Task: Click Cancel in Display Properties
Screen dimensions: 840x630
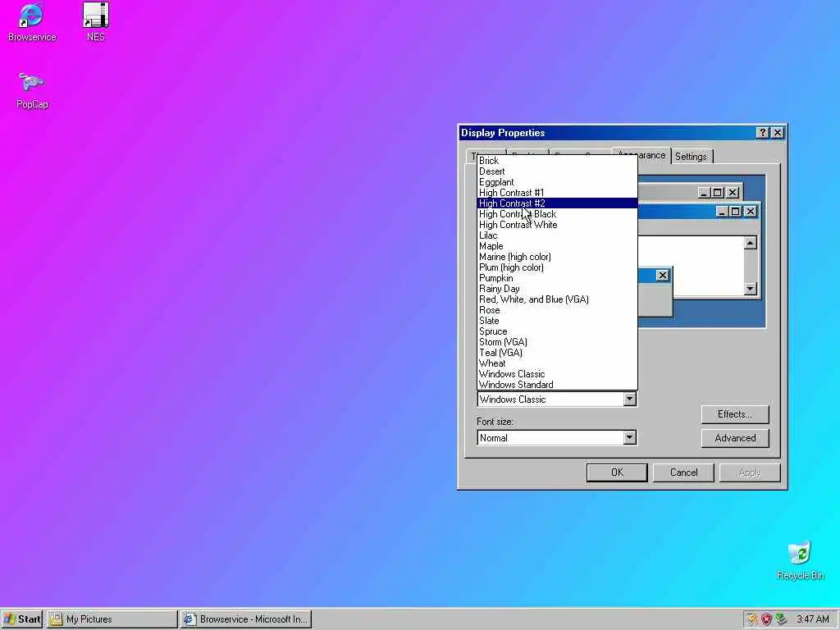Action: click(x=683, y=472)
